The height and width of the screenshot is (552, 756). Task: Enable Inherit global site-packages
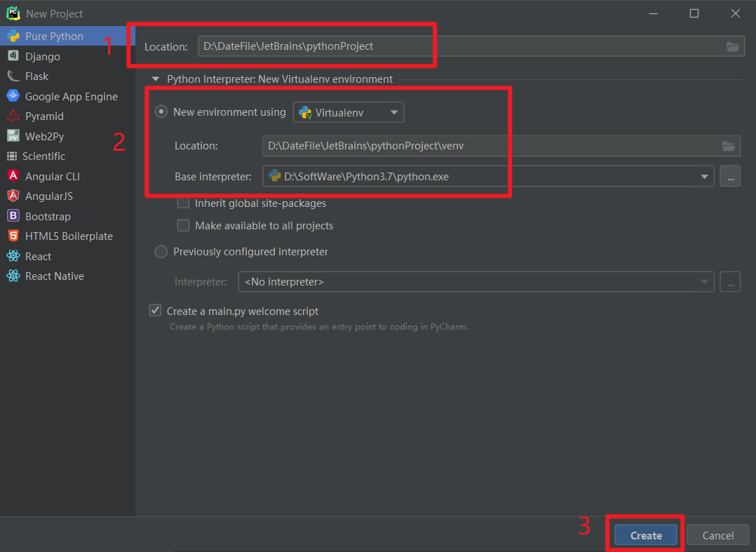point(183,203)
